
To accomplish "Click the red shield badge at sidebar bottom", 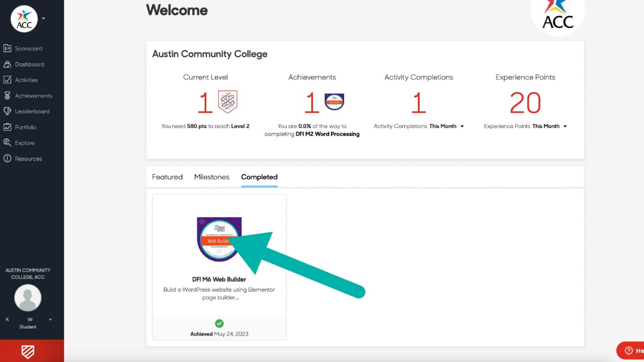I will 27,352.
